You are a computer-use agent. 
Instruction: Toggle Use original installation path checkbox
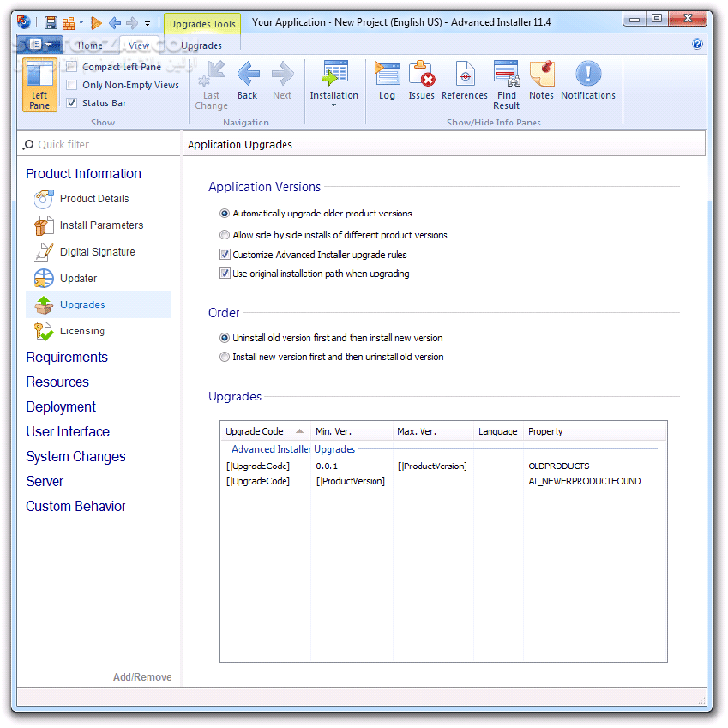[225, 273]
